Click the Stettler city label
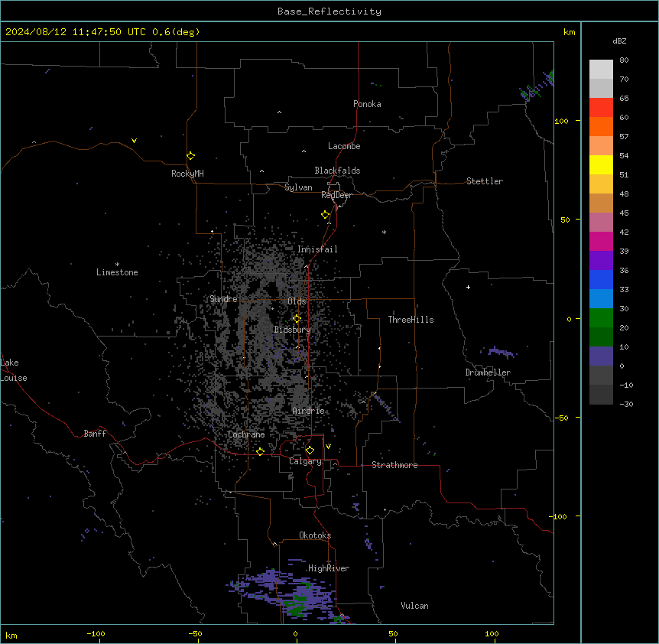Screen dimensions: 659x644 (x=485, y=181)
